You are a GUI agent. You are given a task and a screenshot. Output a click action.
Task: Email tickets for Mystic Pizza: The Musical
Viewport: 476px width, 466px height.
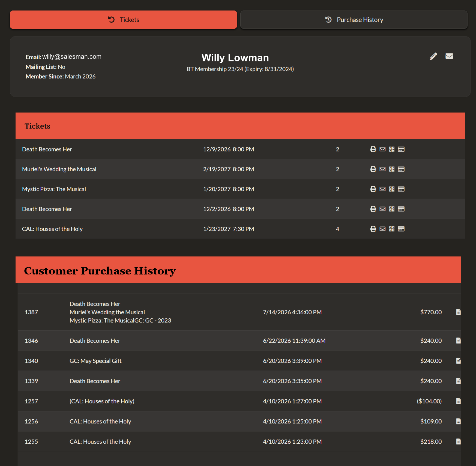pos(382,189)
